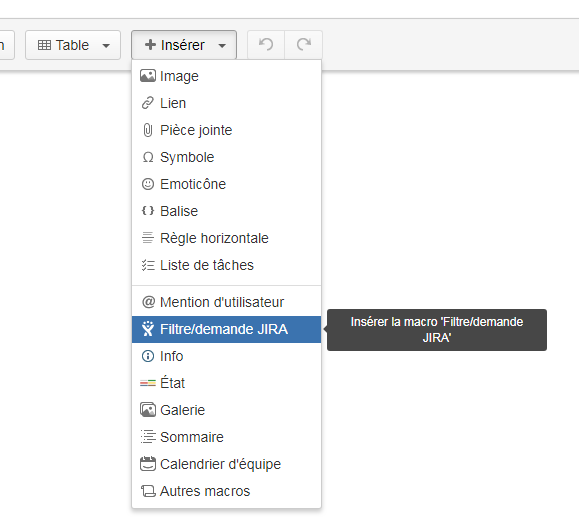
Task: Click the Emoticône smiley icon
Action: [x=148, y=184]
